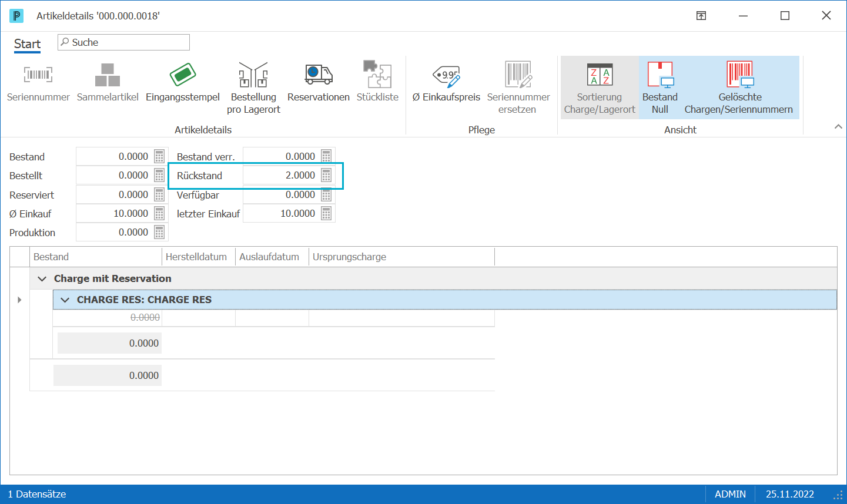Open the ribbon display options button
Viewport: 847px width, 504px height.
pos(701,16)
